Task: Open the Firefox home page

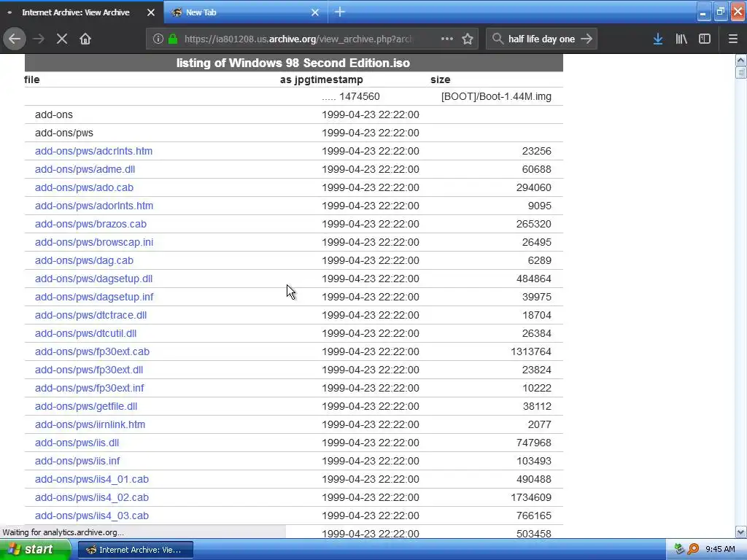Action: (85, 39)
